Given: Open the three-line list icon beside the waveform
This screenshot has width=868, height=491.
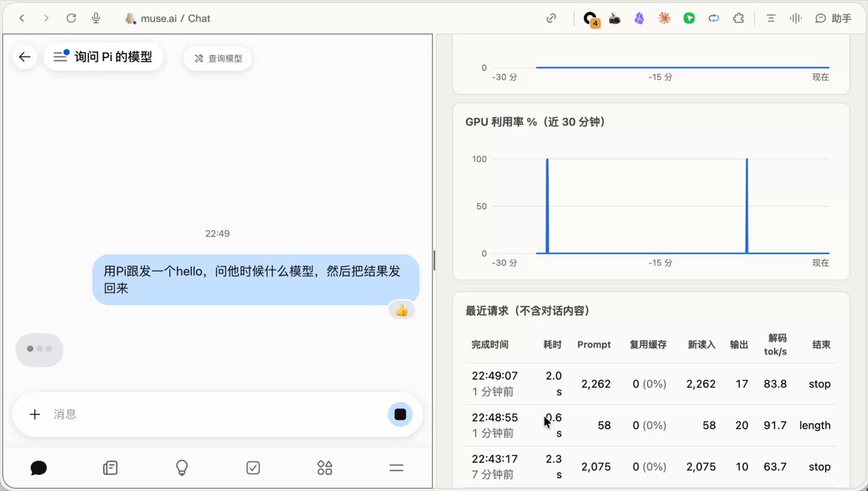Looking at the screenshot, I should click(x=771, y=18).
